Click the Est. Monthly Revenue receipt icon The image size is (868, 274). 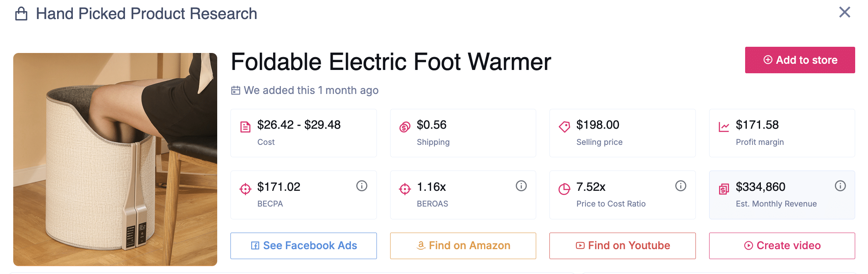pos(724,189)
